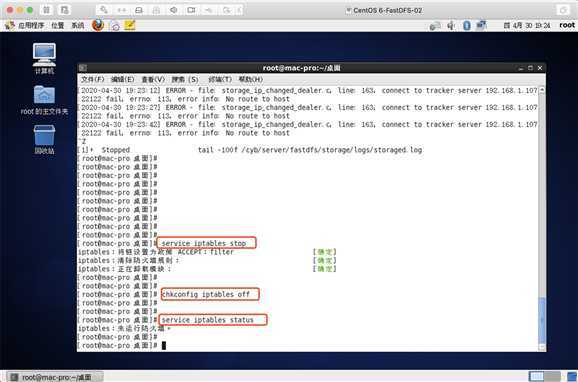Viewport: 578px width, 382px height.
Task: Click the VM camera toolbar icon
Action: pos(191,10)
